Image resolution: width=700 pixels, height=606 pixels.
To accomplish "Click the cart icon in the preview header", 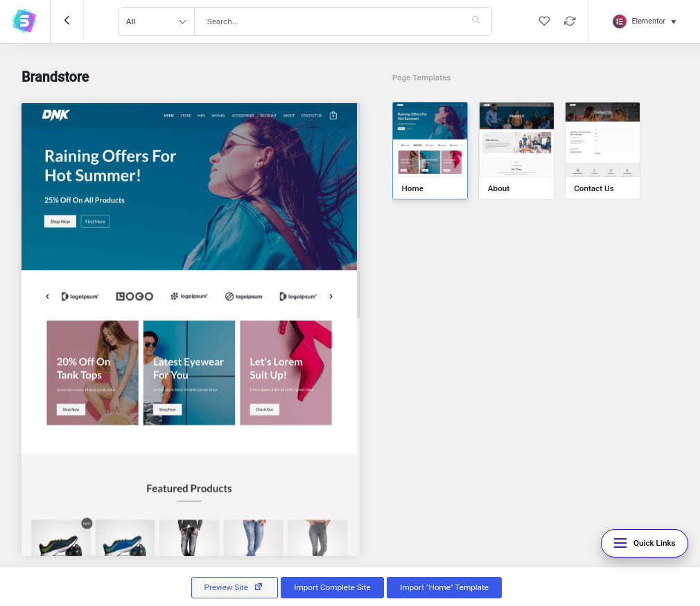I will 333,116.
